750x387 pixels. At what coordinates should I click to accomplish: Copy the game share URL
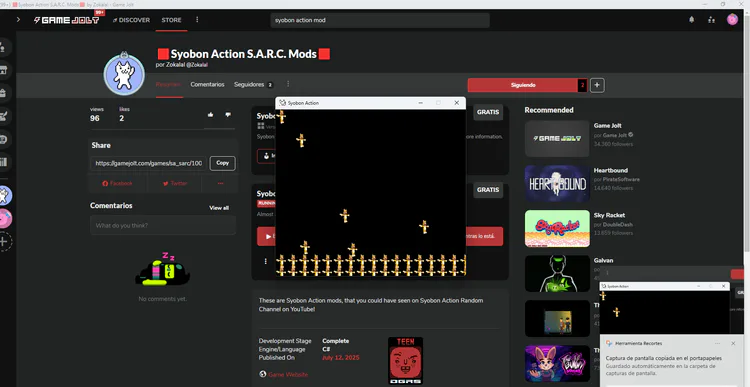point(222,163)
